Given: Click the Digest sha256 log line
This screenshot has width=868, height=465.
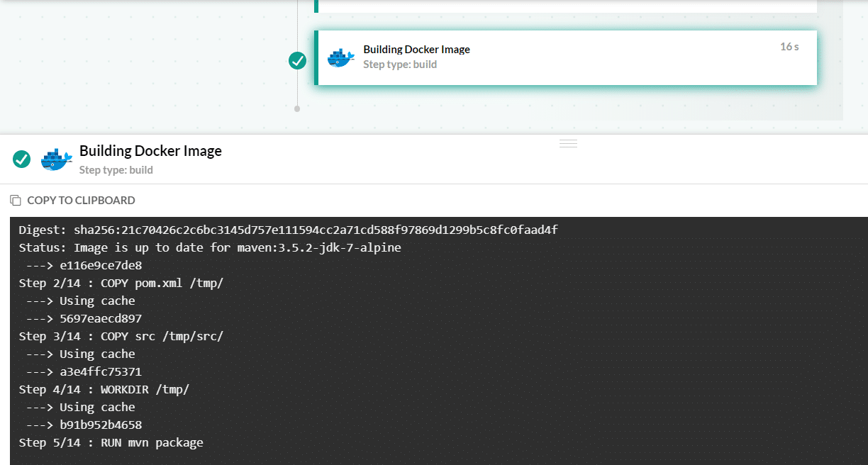Looking at the screenshot, I should (x=288, y=230).
